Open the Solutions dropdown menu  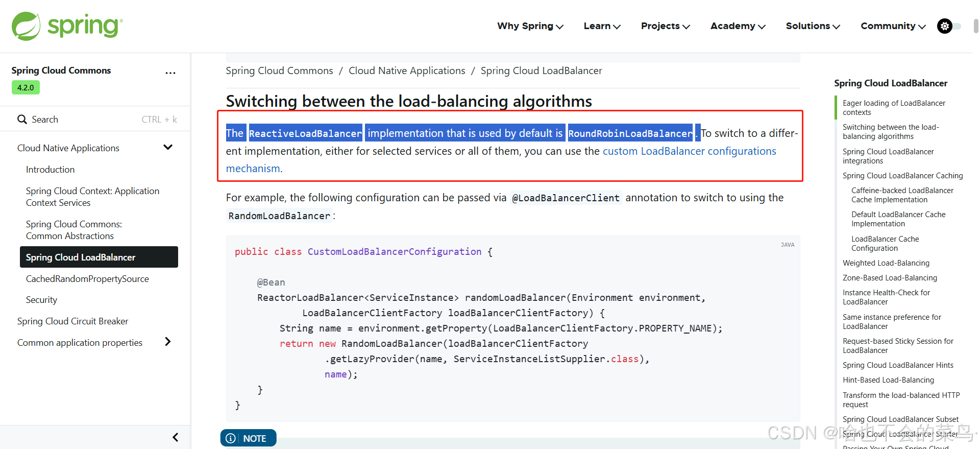coord(813,26)
